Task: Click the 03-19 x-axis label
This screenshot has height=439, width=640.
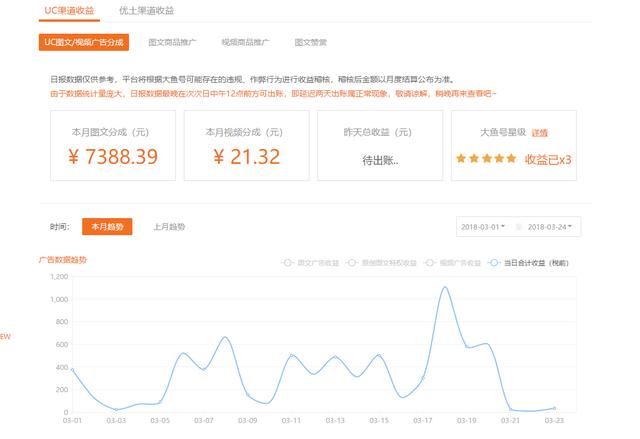Action: point(466,420)
